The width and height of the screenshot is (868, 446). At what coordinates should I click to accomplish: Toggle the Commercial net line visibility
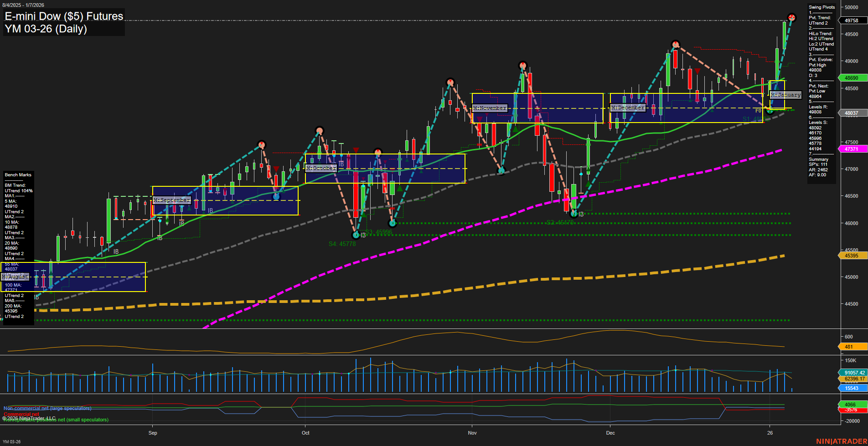coord(21,415)
